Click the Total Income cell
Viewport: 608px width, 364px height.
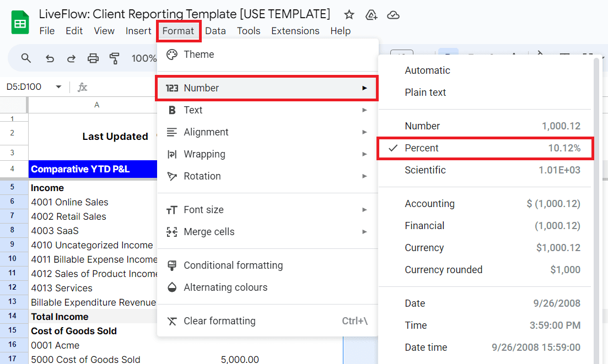pyautogui.click(x=93, y=317)
